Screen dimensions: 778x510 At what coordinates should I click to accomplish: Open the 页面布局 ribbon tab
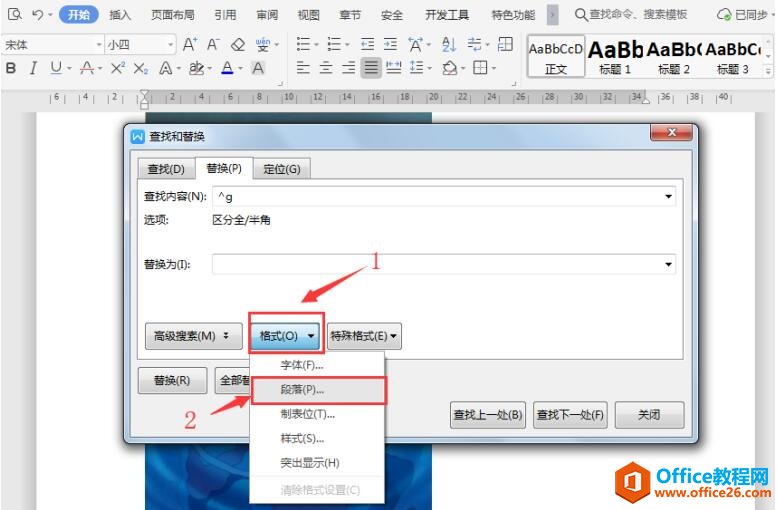point(173,15)
